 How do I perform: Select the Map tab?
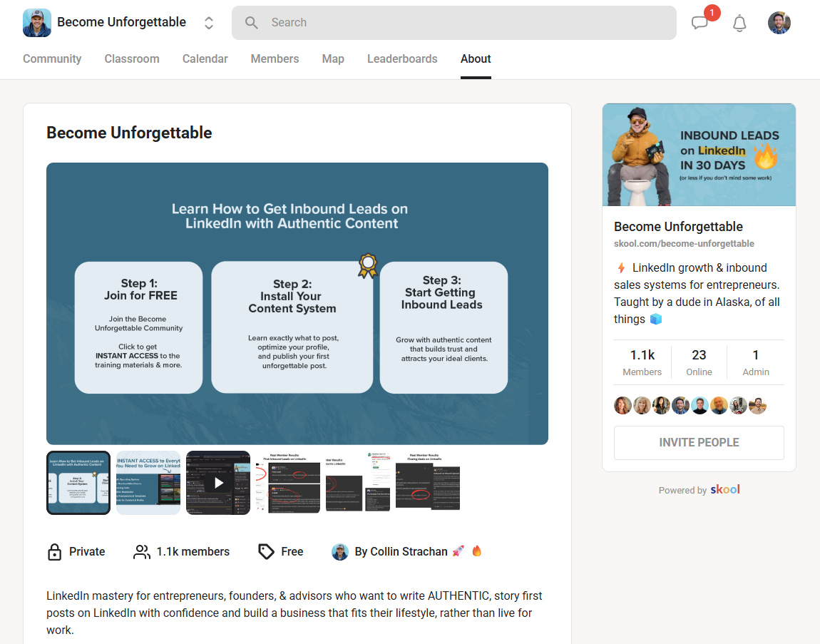coord(333,58)
